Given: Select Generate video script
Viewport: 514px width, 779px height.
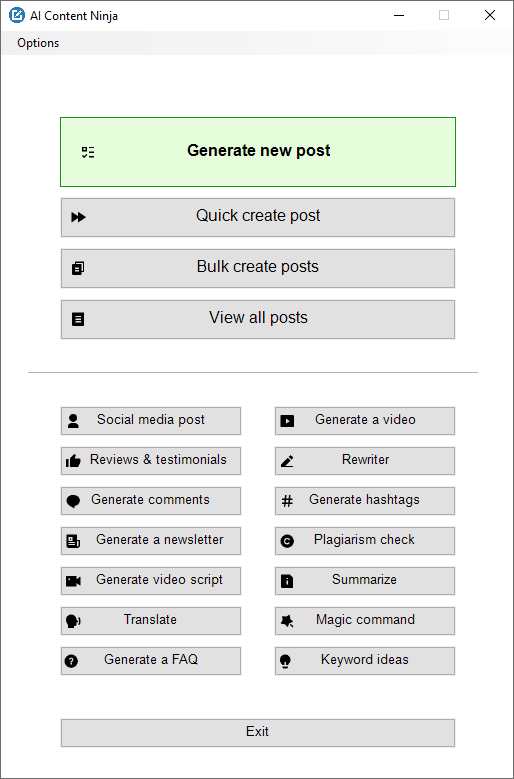Looking at the screenshot, I should [151, 581].
